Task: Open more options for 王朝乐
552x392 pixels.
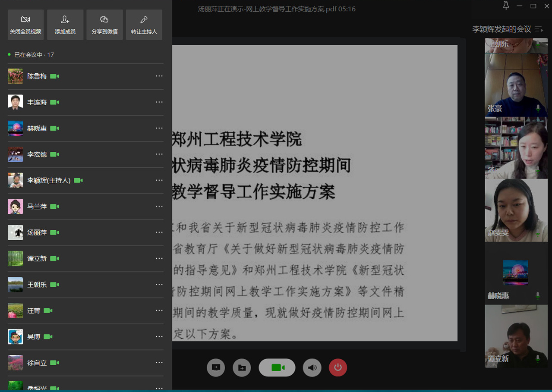Action: tap(159, 285)
